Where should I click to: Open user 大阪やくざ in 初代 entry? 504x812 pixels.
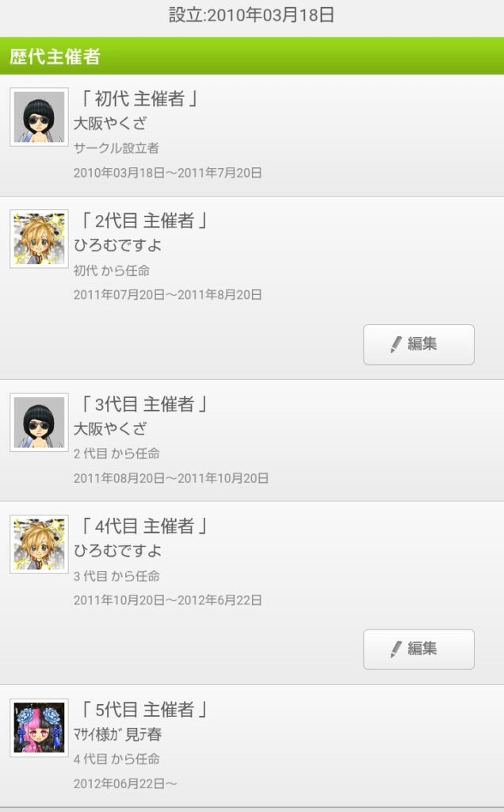(109, 123)
